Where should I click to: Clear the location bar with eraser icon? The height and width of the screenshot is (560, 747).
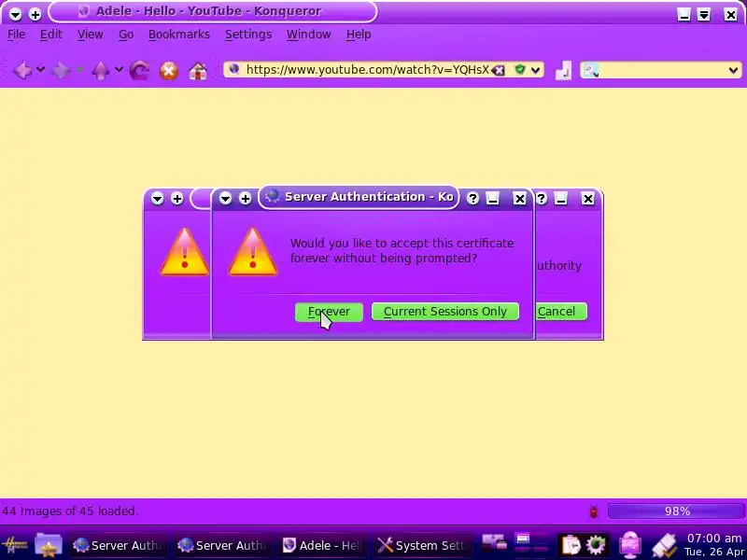(498, 71)
